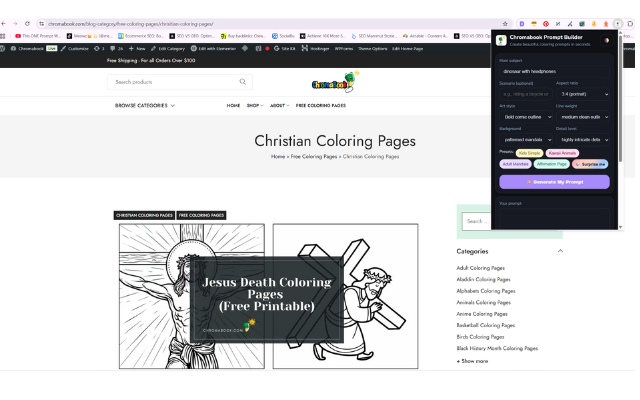Open the YouTube 'This ONE Prompt' bookmark
Screen dimensions: 640x400
38,36
